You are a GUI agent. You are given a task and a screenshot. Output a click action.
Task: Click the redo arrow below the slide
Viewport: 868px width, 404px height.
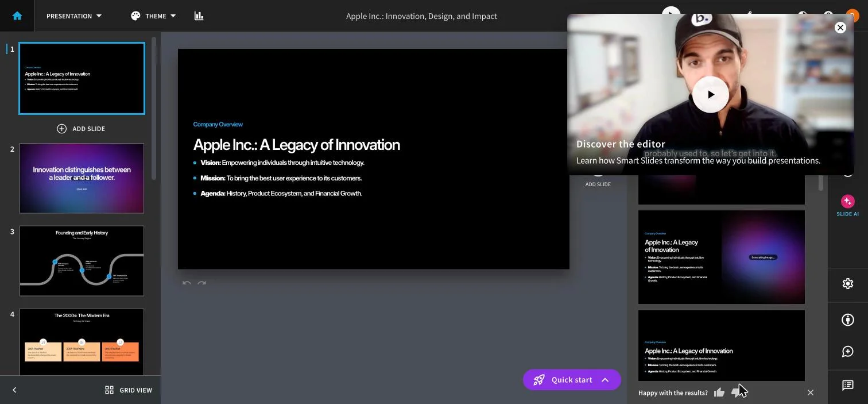point(201,283)
